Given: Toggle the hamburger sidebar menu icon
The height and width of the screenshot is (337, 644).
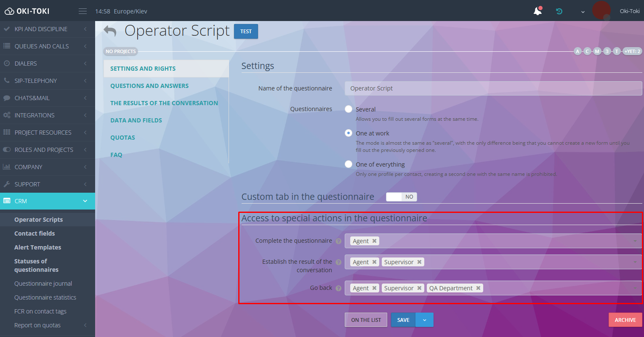Looking at the screenshot, I should click(82, 11).
